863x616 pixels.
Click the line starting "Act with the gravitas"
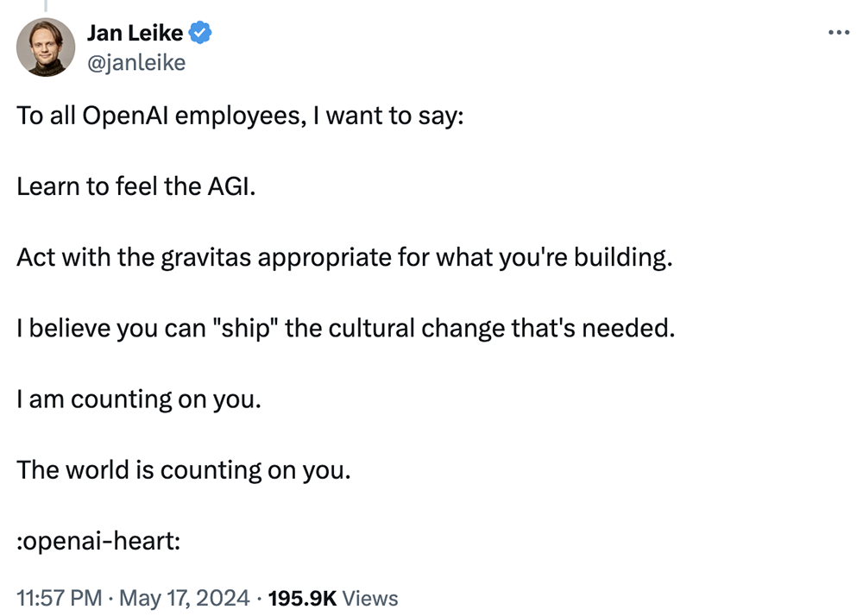[x=343, y=258]
